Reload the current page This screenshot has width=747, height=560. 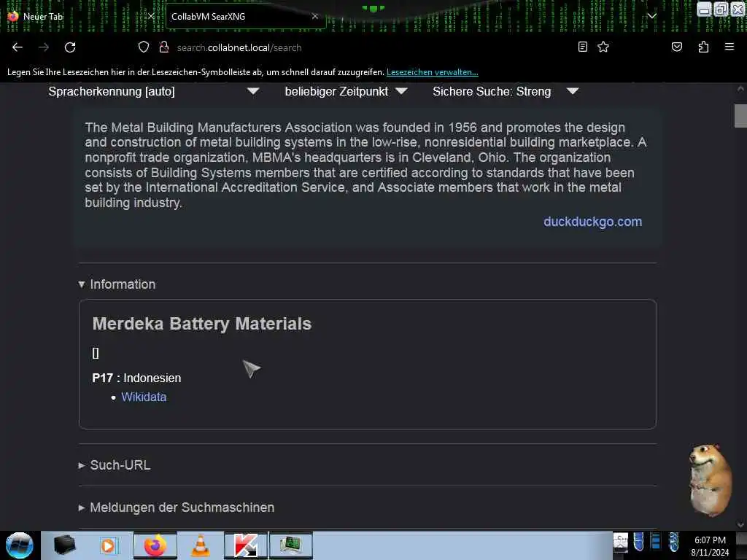point(70,47)
